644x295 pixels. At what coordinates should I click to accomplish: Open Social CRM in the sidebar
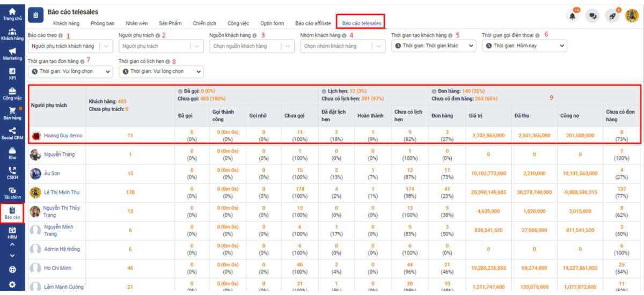tap(12, 134)
